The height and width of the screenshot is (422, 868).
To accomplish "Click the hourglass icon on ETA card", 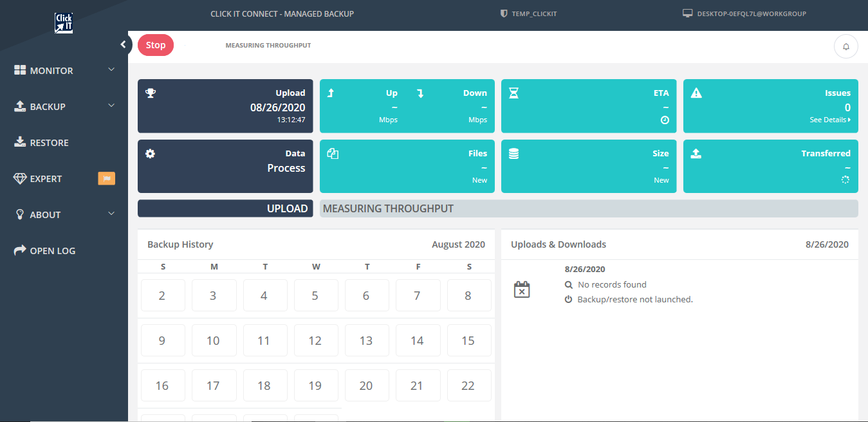I will 513,93.
